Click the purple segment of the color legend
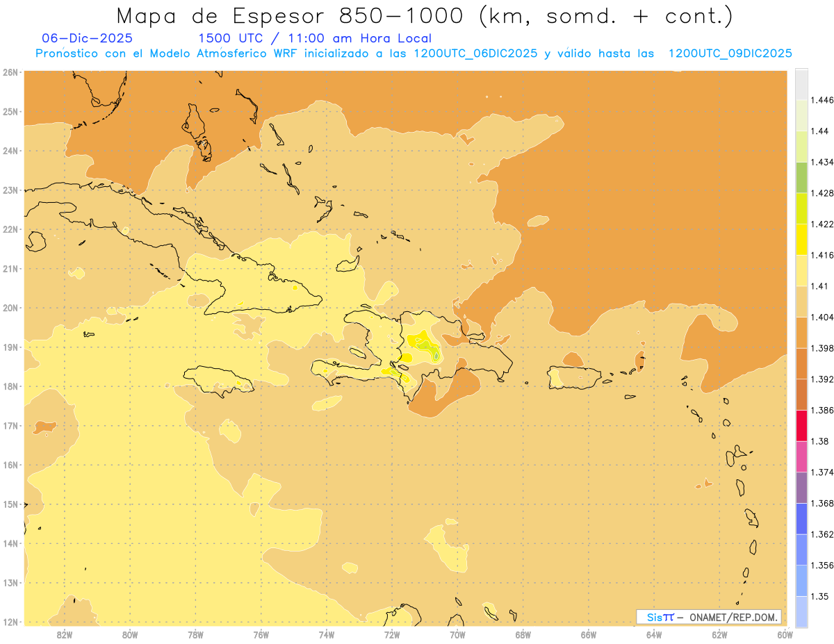 pos(801,488)
